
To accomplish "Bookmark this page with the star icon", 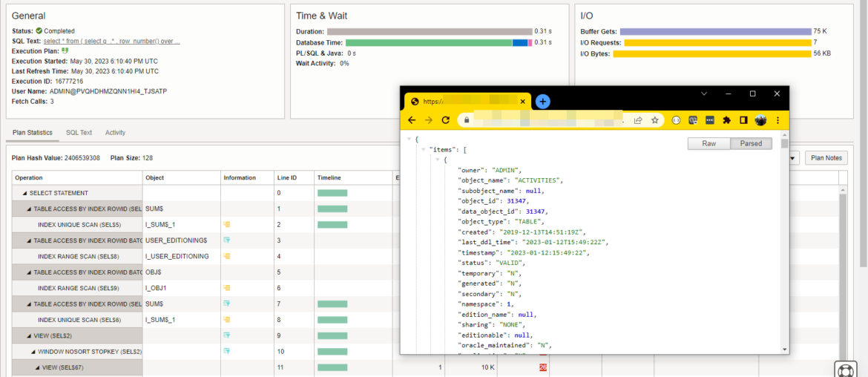I will 654,120.
